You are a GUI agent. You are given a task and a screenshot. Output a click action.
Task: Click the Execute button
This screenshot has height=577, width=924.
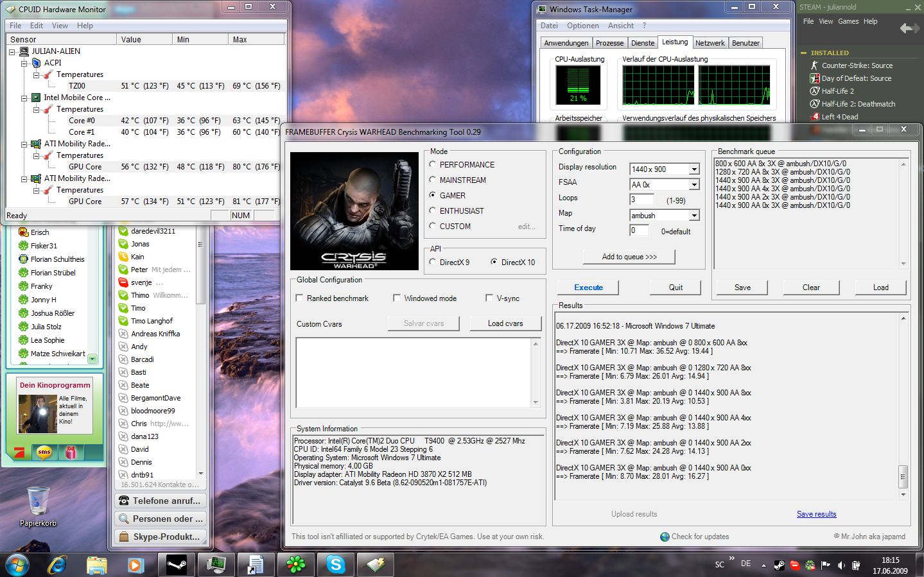pos(588,288)
